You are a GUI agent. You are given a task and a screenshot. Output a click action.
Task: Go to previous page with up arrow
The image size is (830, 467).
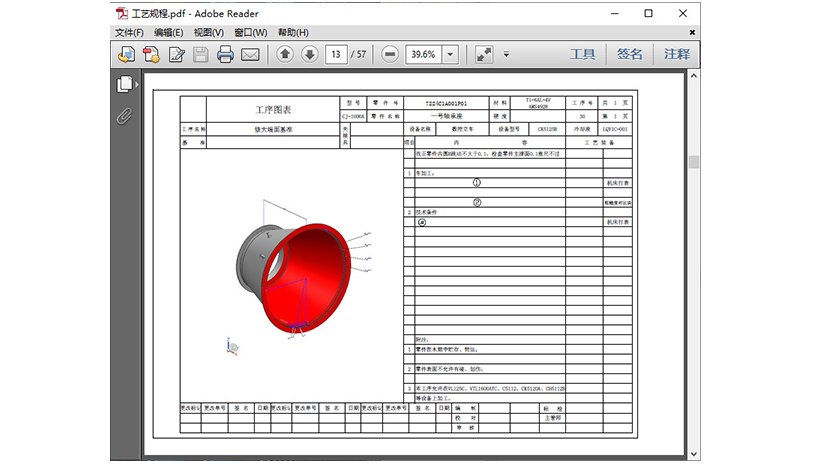(x=285, y=55)
